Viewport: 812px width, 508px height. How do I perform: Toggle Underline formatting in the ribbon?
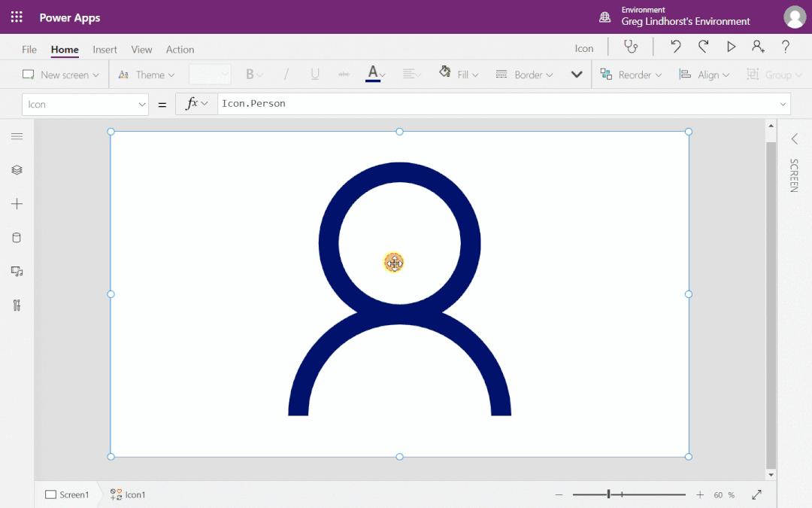tap(315, 75)
